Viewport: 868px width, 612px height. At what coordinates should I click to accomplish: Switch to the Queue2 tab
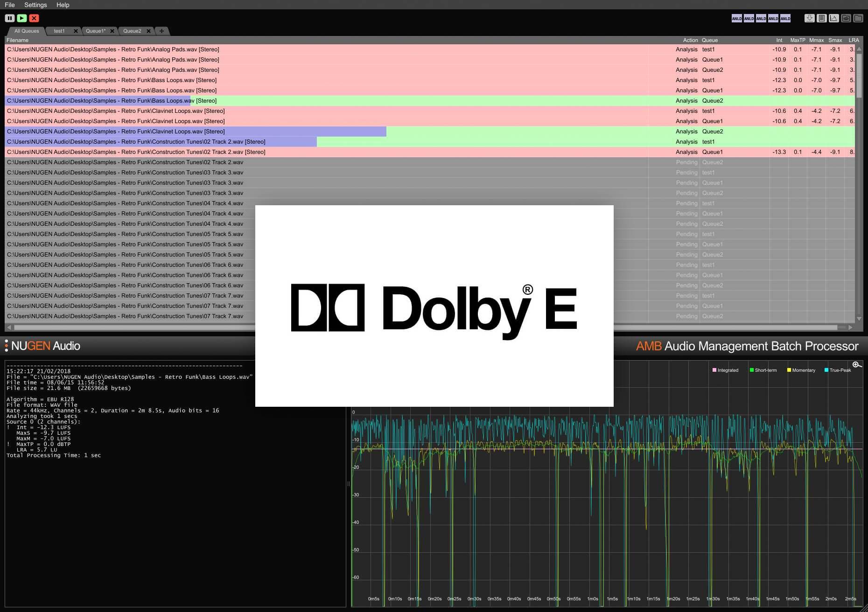133,31
